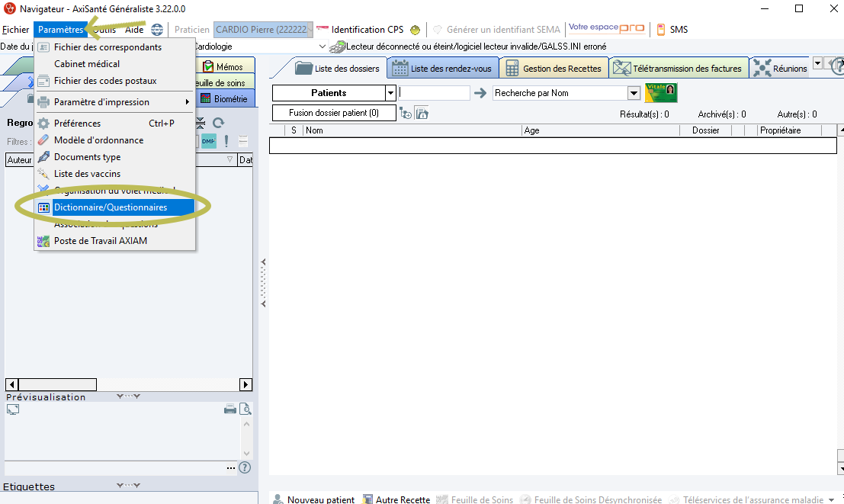Expand the tab overflow dropdown arrow
The width and height of the screenshot is (844, 504).
pos(817,63)
